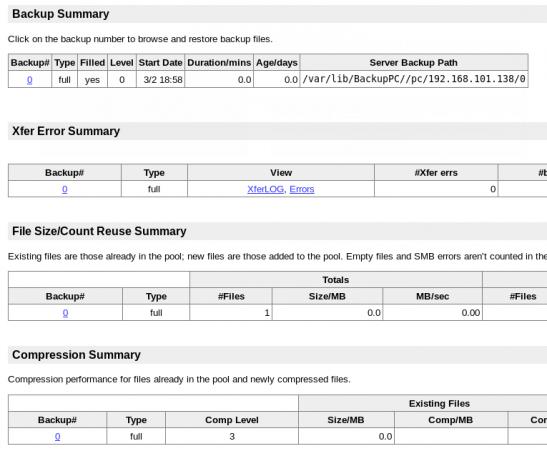The width and height of the screenshot is (547, 456).
Task: View the Errors link
Action: [x=302, y=189]
